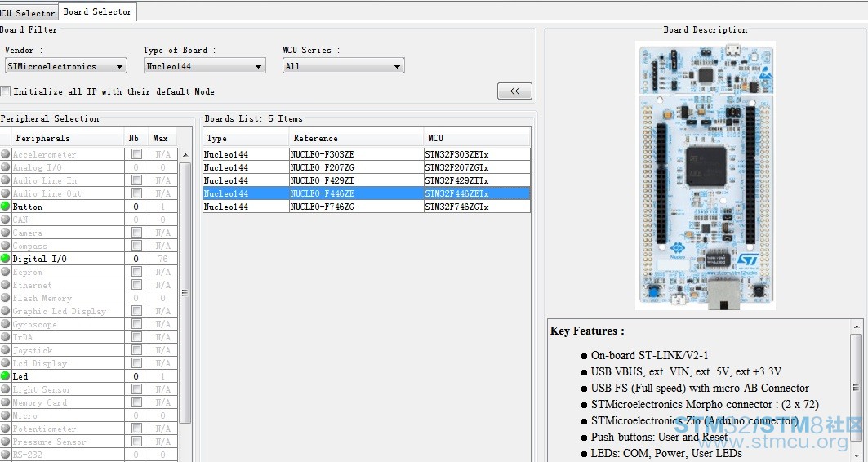868x462 pixels.
Task: Click the Button peripheral Nb value
Action: 136,207
